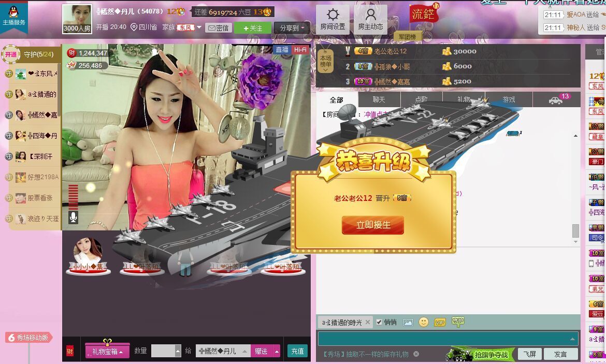606x364 pixels.
Task: Click the 守护(5/24) guard list header
Action: tap(39, 54)
